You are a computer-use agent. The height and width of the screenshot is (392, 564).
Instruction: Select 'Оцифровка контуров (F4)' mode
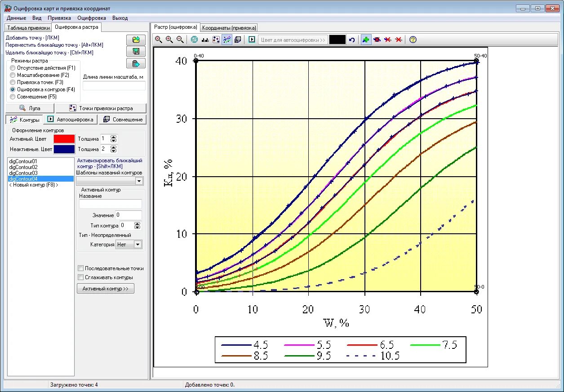[x=42, y=89]
